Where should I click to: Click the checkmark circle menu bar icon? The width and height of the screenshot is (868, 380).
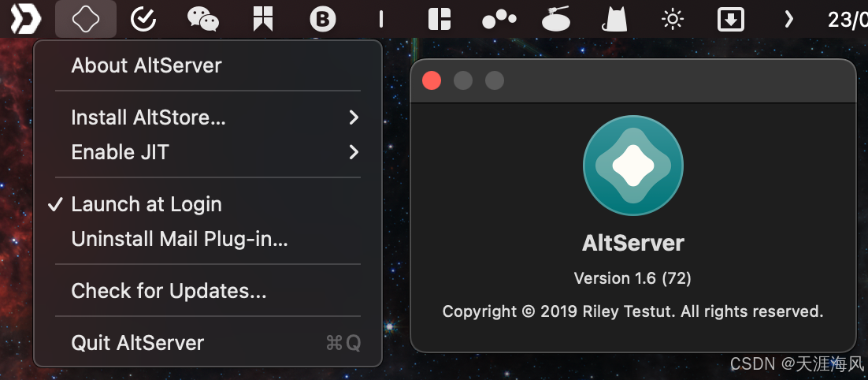click(x=143, y=20)
